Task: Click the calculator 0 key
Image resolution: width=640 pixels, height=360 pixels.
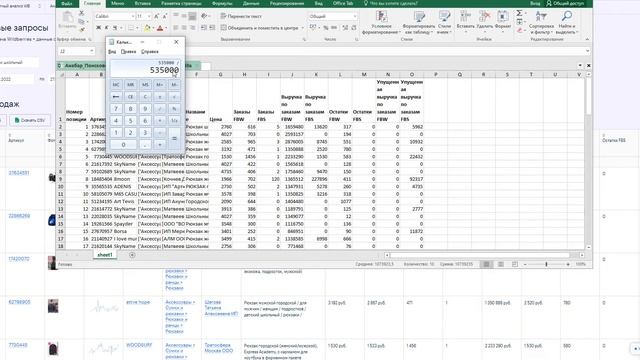Action: click(123, 144)
